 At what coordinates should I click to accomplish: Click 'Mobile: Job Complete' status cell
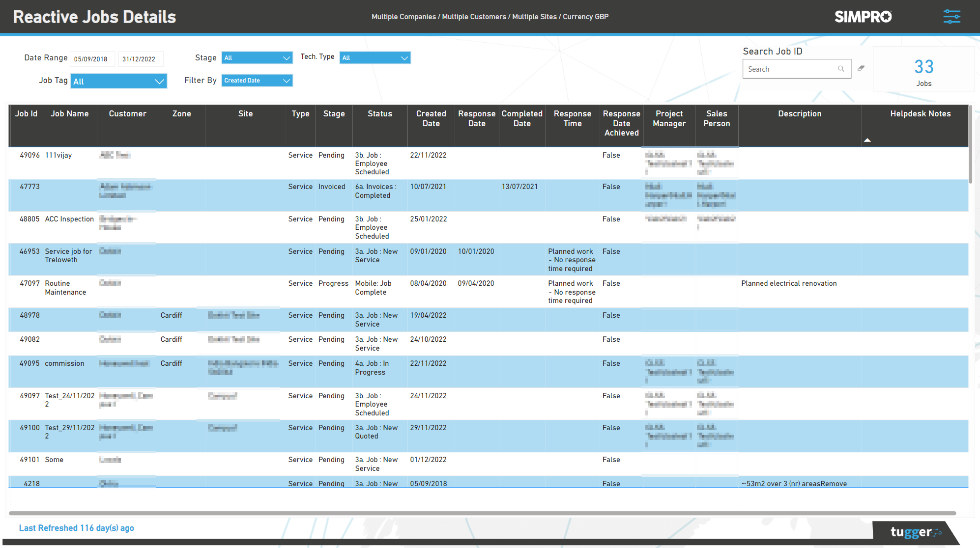tap(374, 288)
